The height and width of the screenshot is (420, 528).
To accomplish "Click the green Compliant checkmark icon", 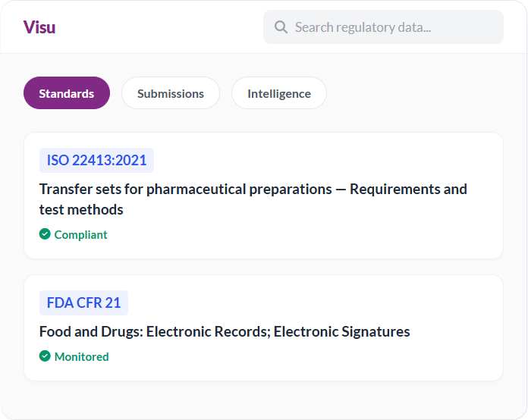I will (45, 234).
